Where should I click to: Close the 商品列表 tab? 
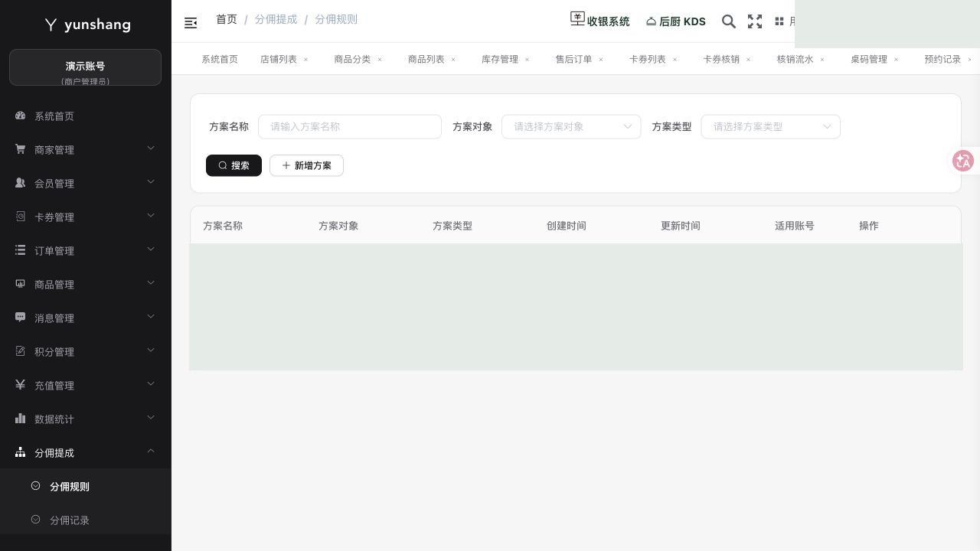pyautogui.click(x=453, y=59)
